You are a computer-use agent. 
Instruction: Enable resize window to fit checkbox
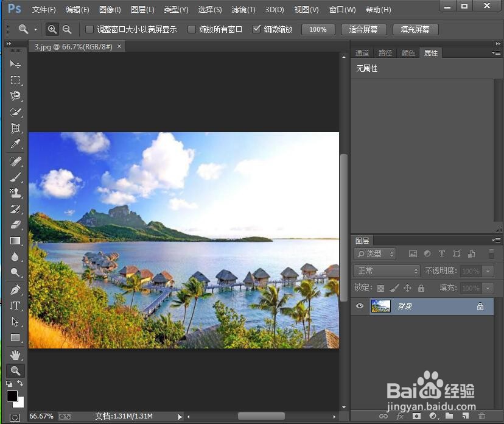89,29
